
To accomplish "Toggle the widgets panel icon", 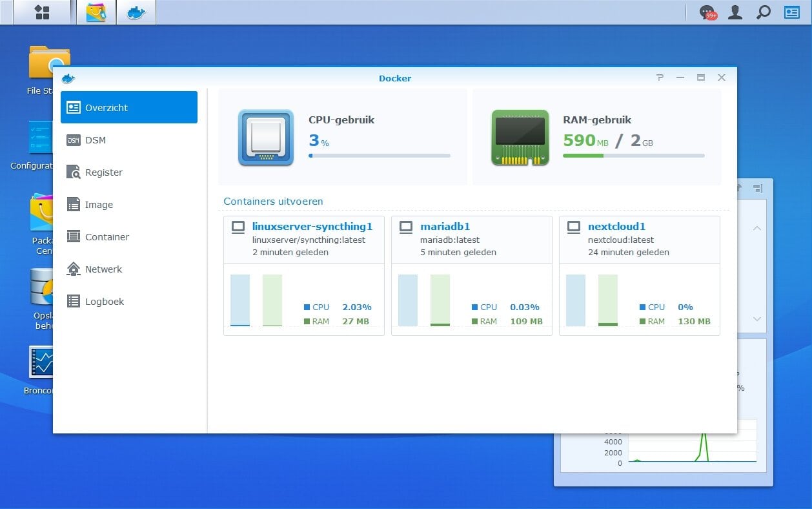I will coord(791,12).
